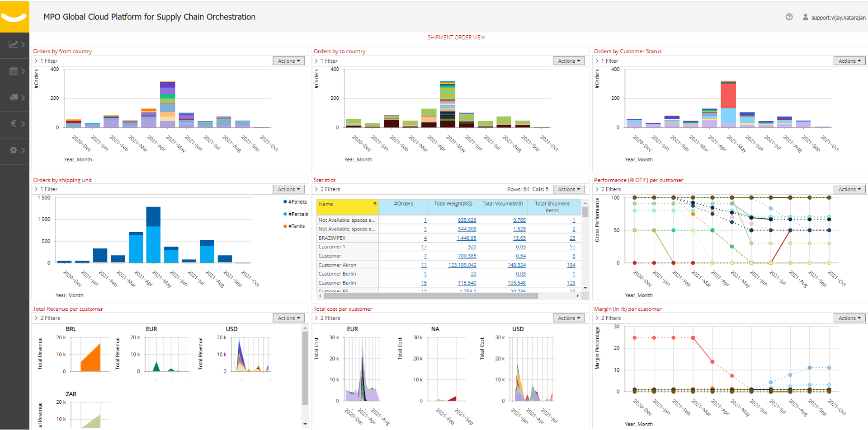Screen dimensions: 868x430
Task: Expand 1 Filter in Orders by to country
Action: pyautogui.click(x=326, y=61)
